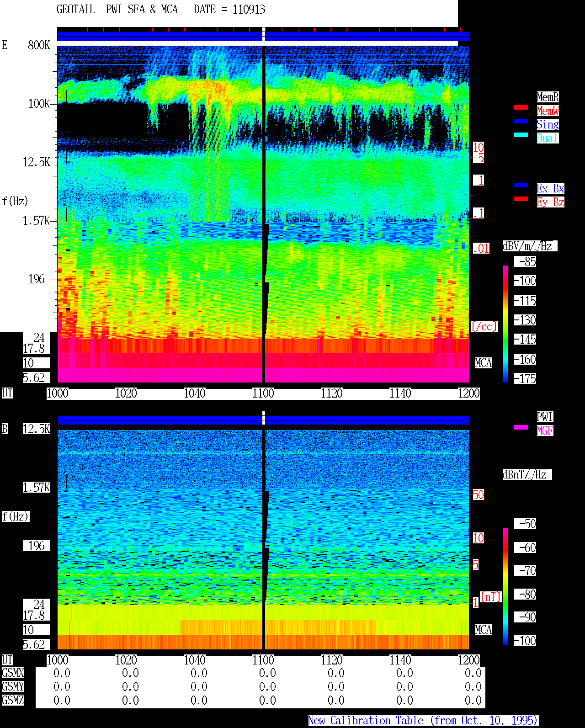Image resolution: width=585 pixels, height=728 pixels.
Task: Click the GSMX row label
Action: (x=13, y=673)
